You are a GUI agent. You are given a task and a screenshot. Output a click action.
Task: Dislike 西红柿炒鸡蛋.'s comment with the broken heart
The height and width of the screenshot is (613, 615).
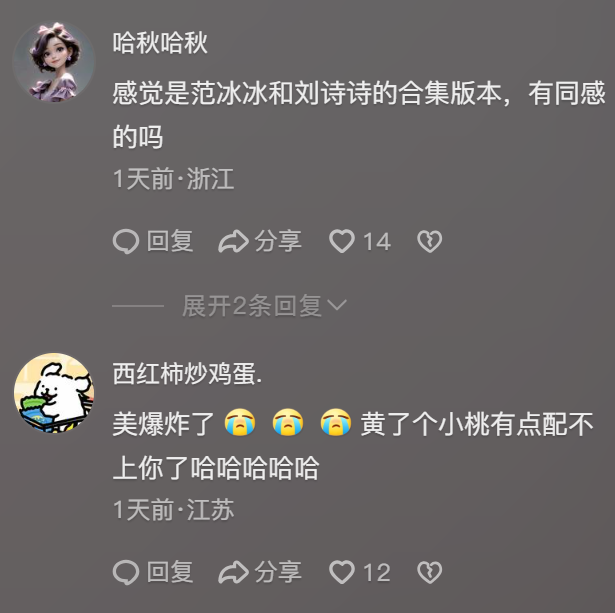pos(429,572)
